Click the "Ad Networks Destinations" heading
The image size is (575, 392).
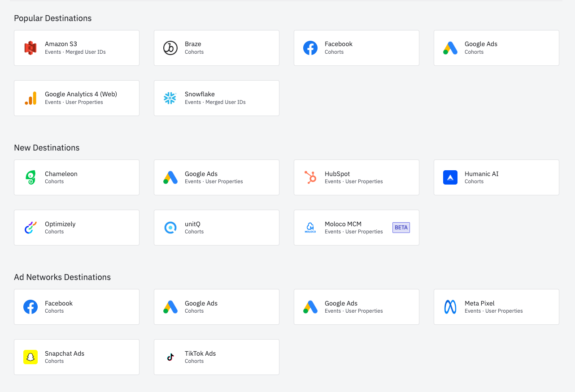(62, 277)
